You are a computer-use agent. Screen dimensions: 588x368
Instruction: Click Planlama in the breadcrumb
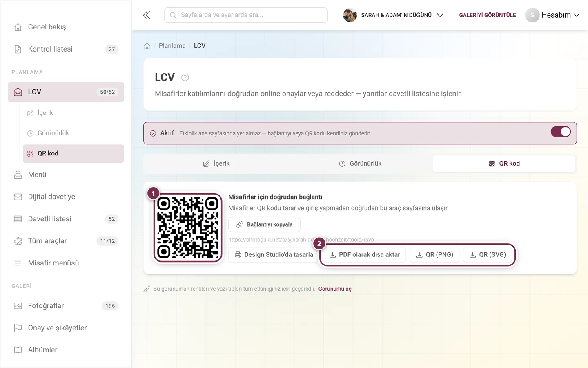click(172, 46)
